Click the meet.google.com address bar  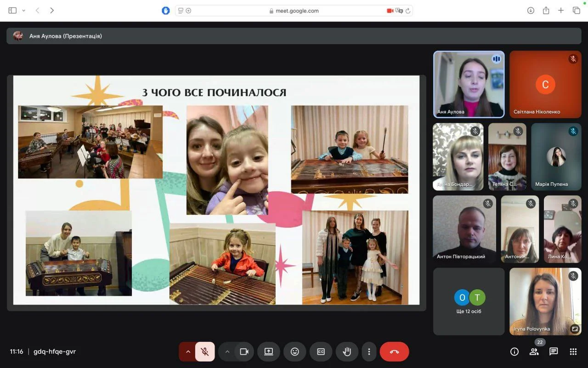(294, 11)
